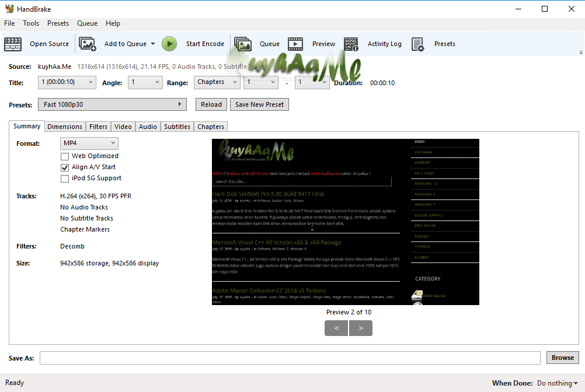Click the Start Encode label
585x392 pixels.
[x=205, y=44]
